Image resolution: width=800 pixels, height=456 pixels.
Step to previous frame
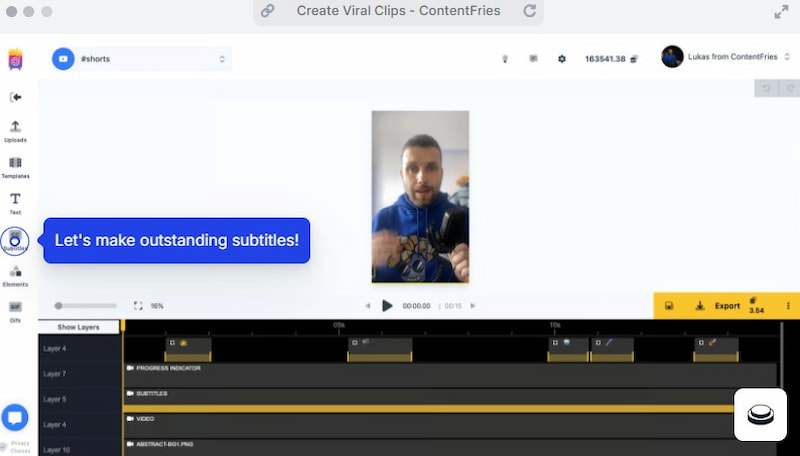click(368, 306)
